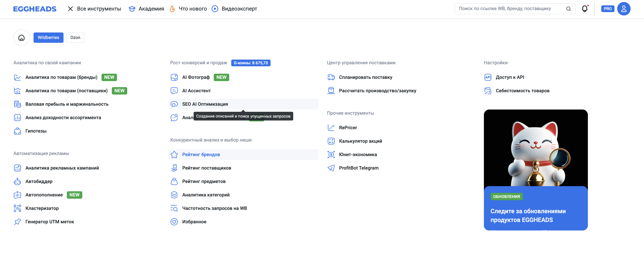The width and height of the screenshot is (644, 254).
Task: Focus the WB search input field
Action: 515,9
